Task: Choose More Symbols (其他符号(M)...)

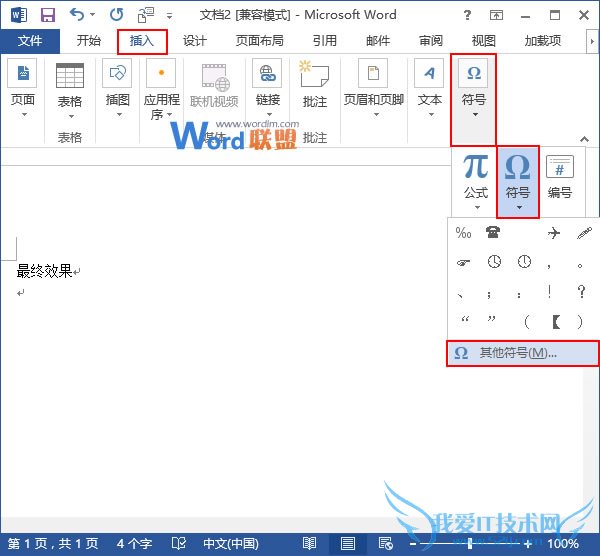Action: pos(522,353)
